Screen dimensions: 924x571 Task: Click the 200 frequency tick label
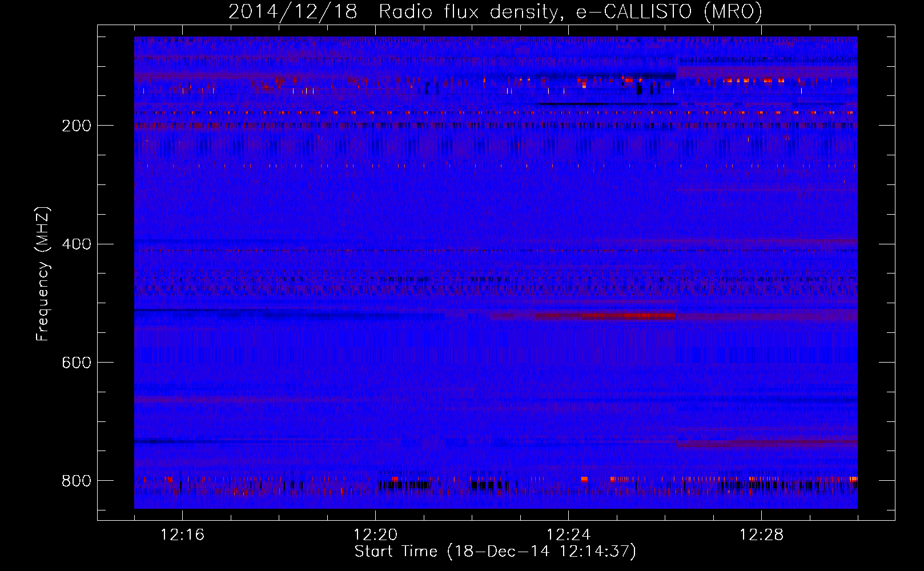pyautogui.click(x=76, y=126)
